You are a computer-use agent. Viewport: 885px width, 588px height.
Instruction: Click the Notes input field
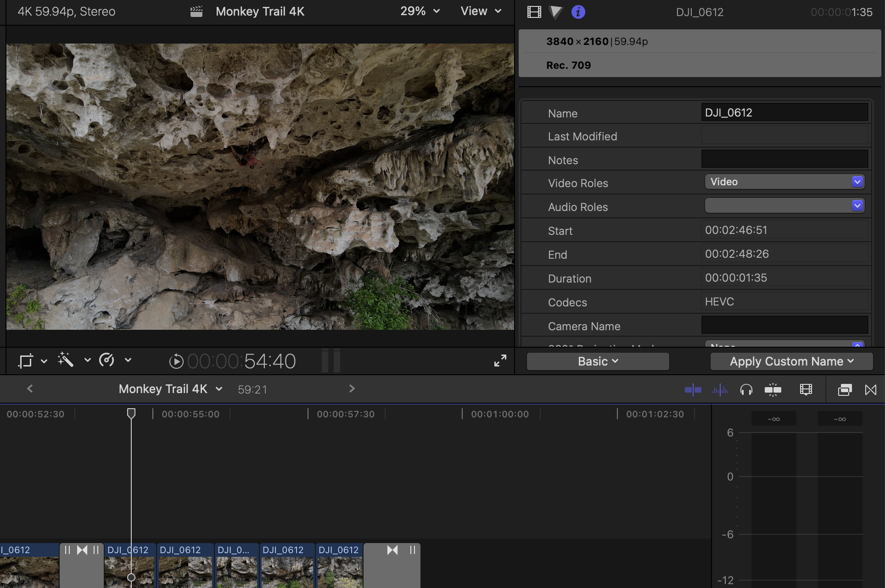click(x=784, y=159)
